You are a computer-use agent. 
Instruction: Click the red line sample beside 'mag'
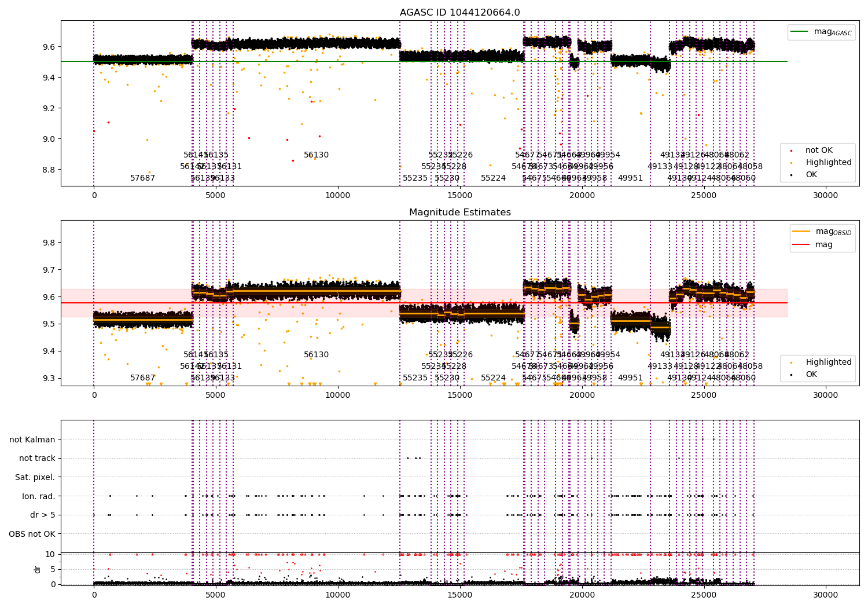click(801, 245)
